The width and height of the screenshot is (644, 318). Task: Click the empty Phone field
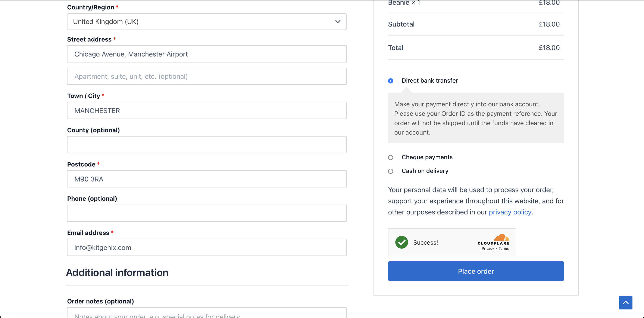[x=206, y=213]
